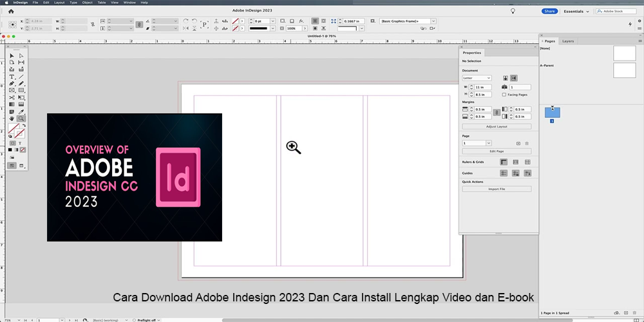Screen dimensions: 644x322
Task: Open the stroke style line dropdown
Action: pos(272,28)
